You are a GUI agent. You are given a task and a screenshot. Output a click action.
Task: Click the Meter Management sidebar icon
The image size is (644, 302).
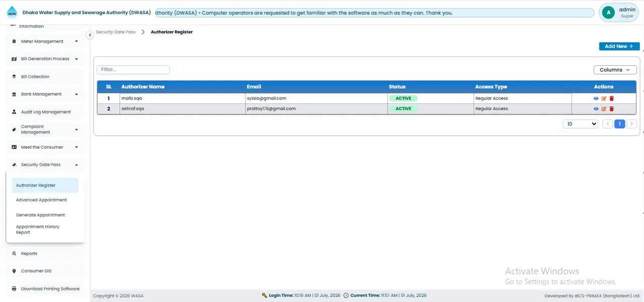coord(14,42)
